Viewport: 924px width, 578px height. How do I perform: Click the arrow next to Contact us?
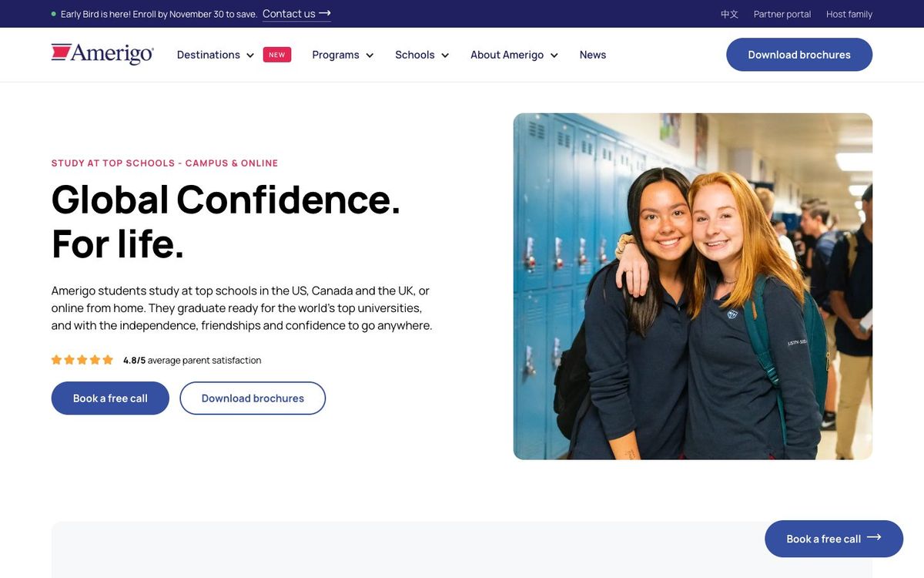pos(325,13)
